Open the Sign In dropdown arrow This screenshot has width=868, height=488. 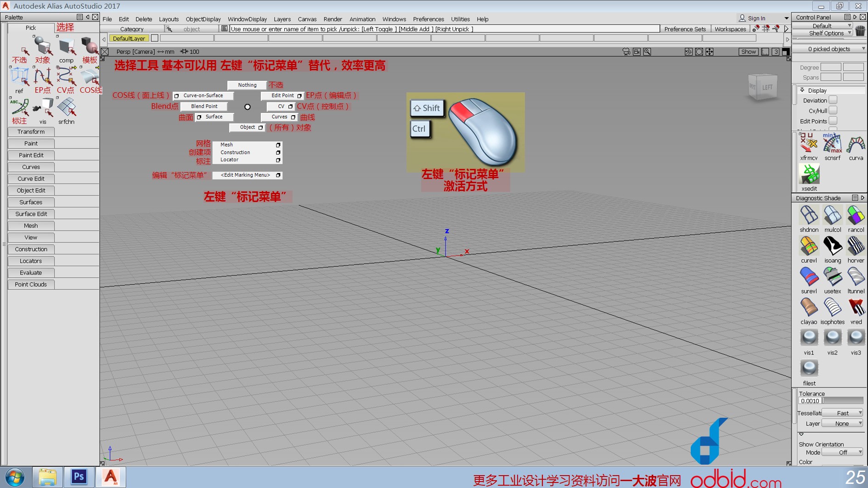point(786,18)
